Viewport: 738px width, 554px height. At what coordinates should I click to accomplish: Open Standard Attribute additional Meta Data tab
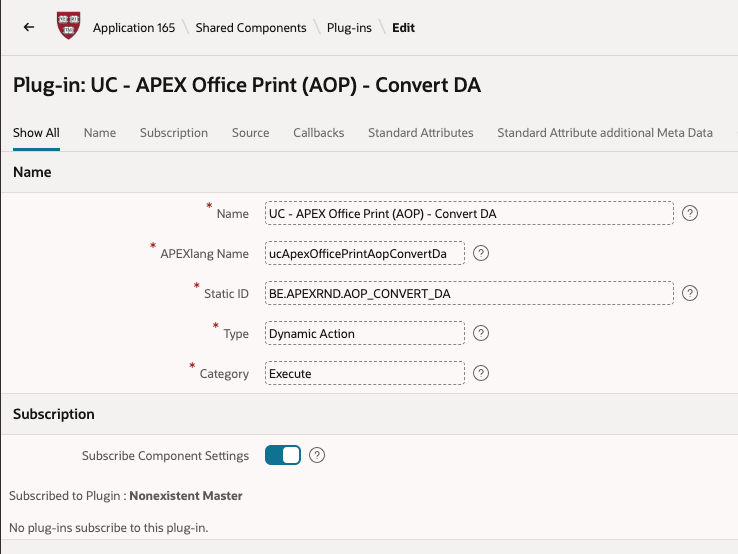(x=605, y=133)
